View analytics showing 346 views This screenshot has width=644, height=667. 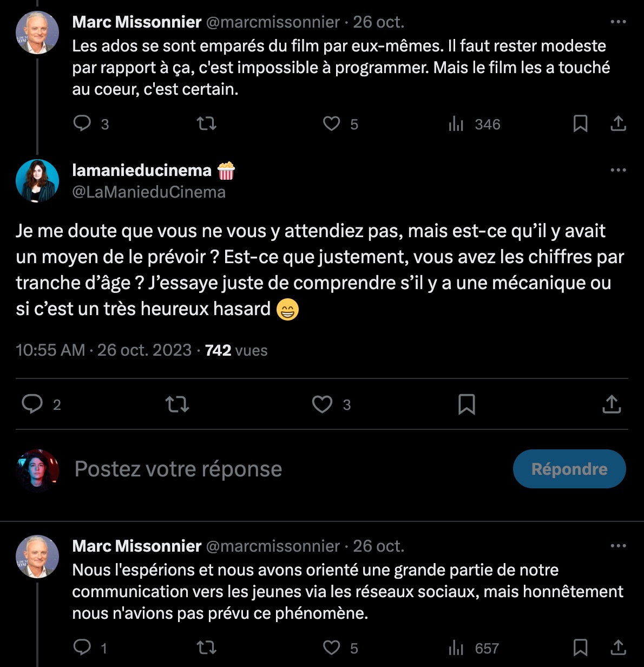tap(474, 125)
